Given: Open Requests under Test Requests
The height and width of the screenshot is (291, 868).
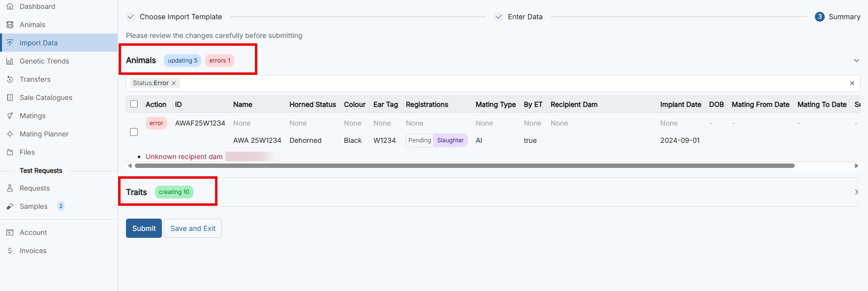Looking at the screenshot, I should click(34, 188).
